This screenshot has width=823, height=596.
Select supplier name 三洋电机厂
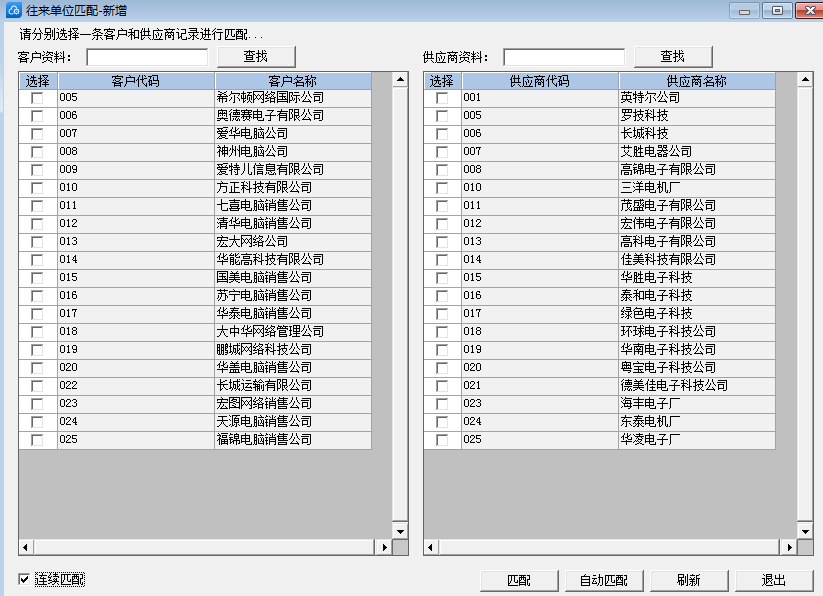pyautogui.click(x=650, y=187)
